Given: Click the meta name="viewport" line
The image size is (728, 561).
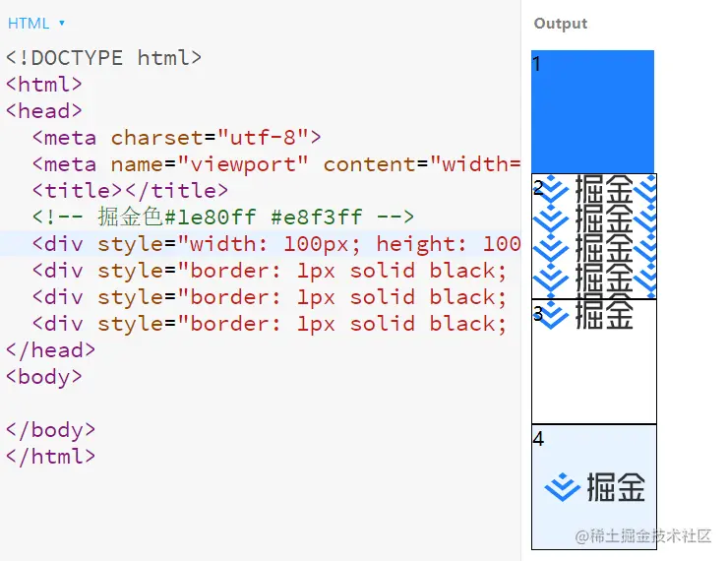Looking at the screenshot, I should click(276, 164).
